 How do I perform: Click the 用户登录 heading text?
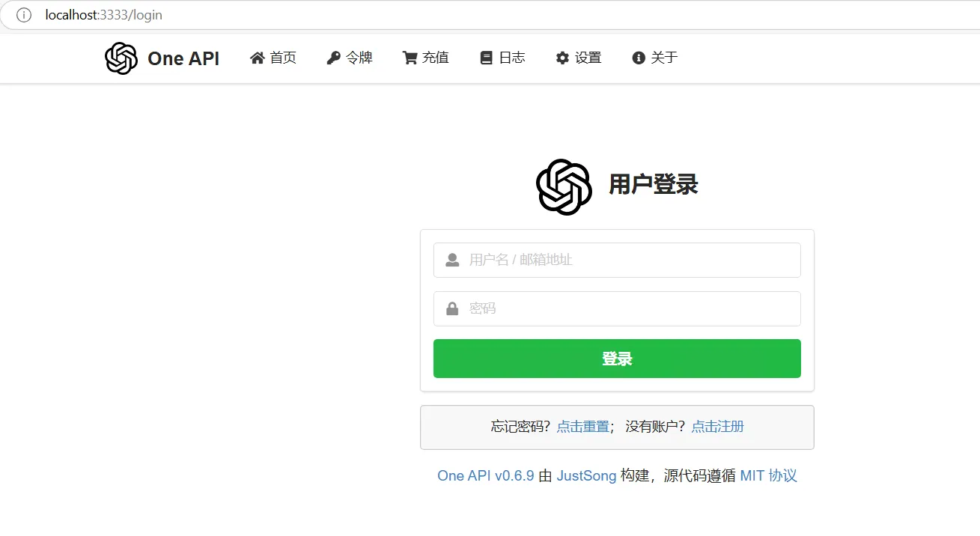click(654, 184)
